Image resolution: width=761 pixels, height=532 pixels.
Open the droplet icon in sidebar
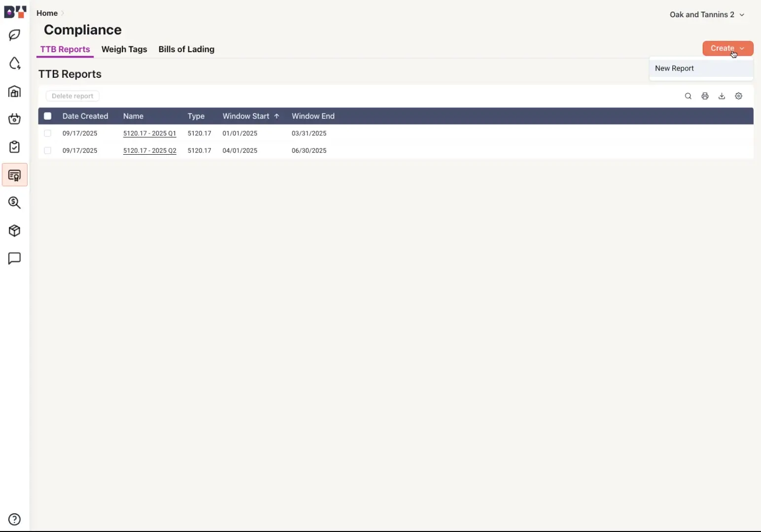click(x=15, y=64)
